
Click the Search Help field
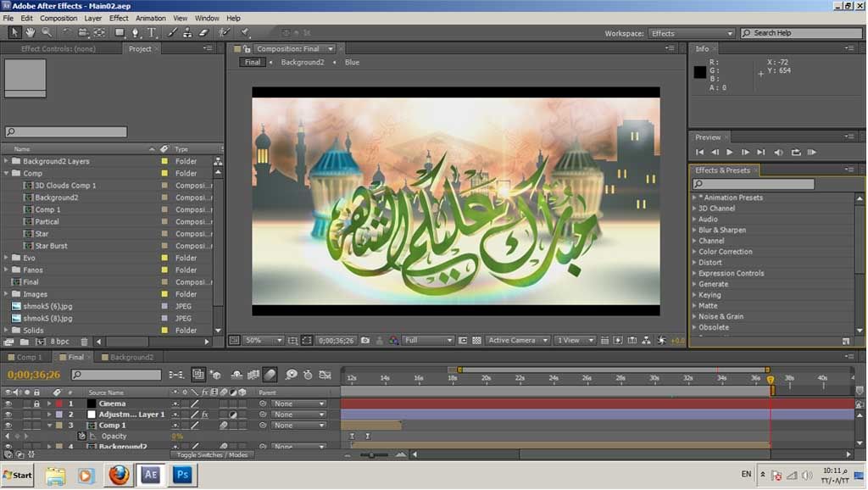point(802,33)
